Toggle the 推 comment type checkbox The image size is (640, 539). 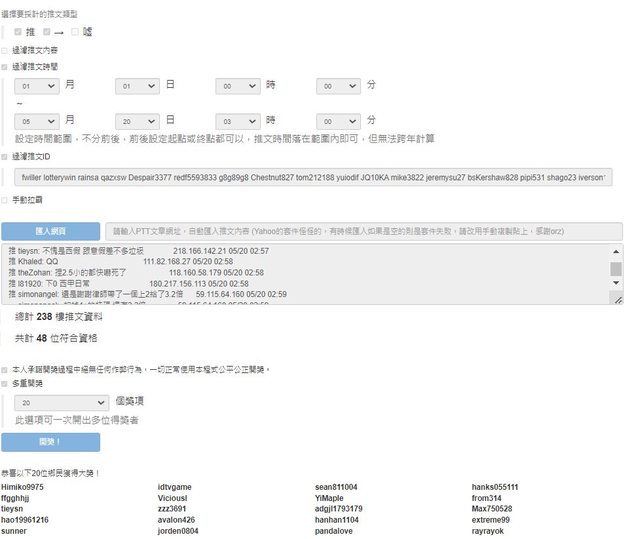pyautogui.click(x=19, y=33)
